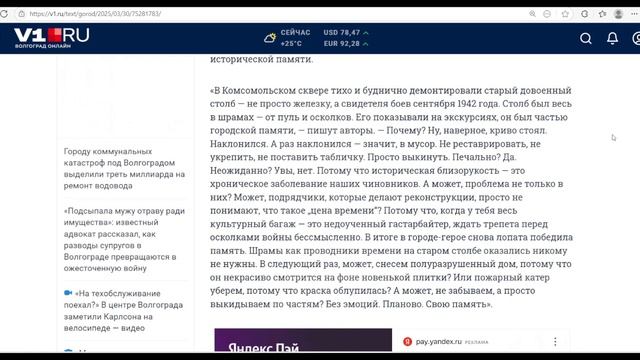This screenshot has height=360, width=640.
Task: Visit the pay.yandex.ru ad link
Action: (x=438, y=342)
